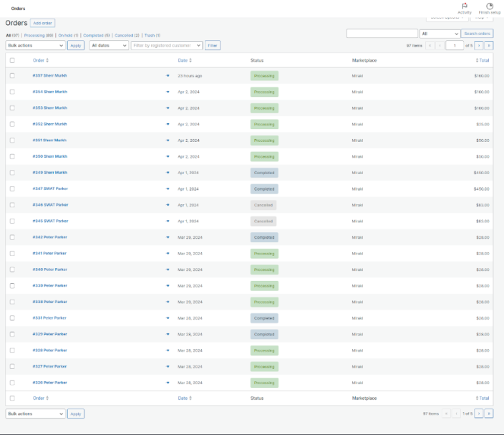The width and height of the screenshot is (504, 435).
Task: Check the box for order #354
Action: (12, 92)
